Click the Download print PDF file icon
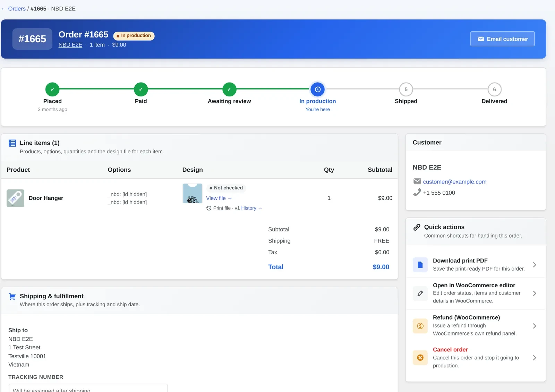The width and height of the screenshot is (555, 392). click(x=420, y=265)
